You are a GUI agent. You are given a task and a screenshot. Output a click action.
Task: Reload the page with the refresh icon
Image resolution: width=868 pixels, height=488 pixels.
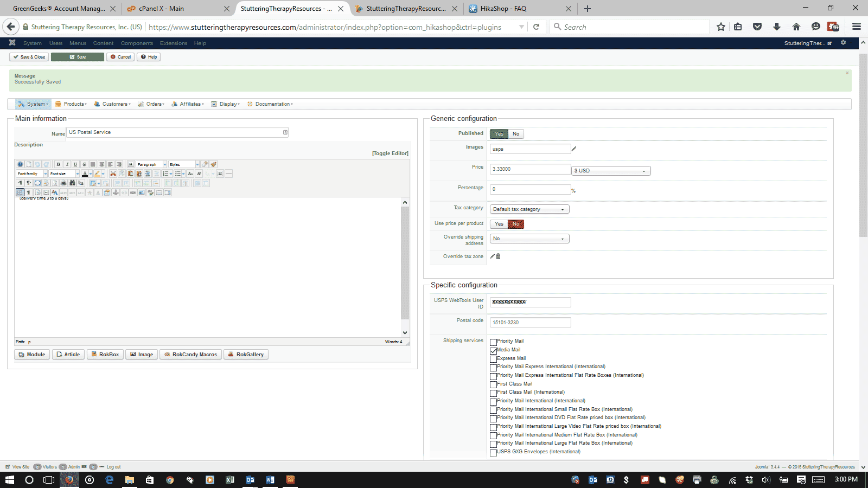click(x=536, y=27)
